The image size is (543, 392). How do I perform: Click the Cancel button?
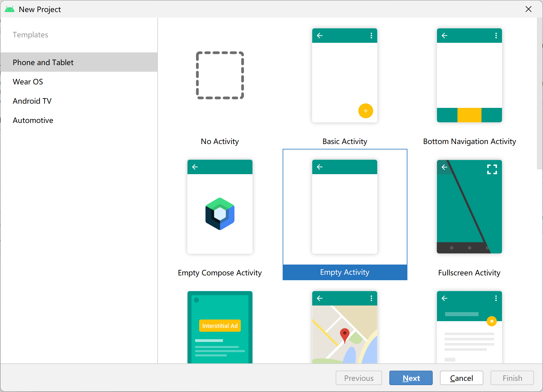pos(461,378)
